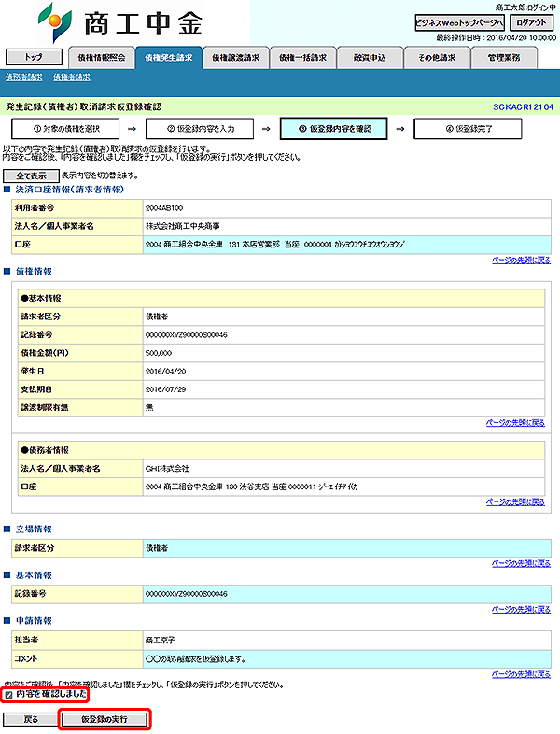Open the 債務者請求 submenu link
This screenshot has height=734, width=560.
(x=24, y=78)
